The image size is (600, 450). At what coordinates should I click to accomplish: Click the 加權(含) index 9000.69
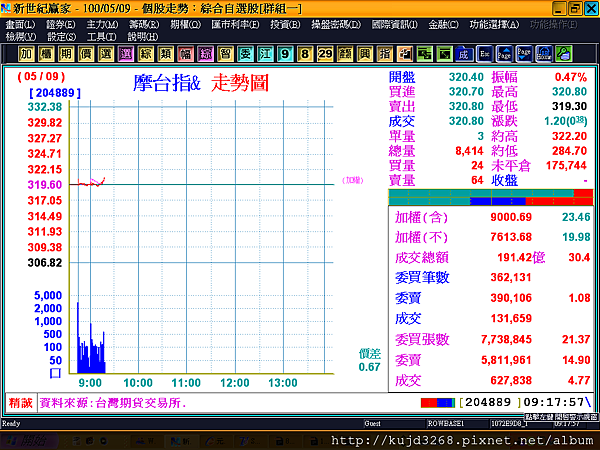511,217
